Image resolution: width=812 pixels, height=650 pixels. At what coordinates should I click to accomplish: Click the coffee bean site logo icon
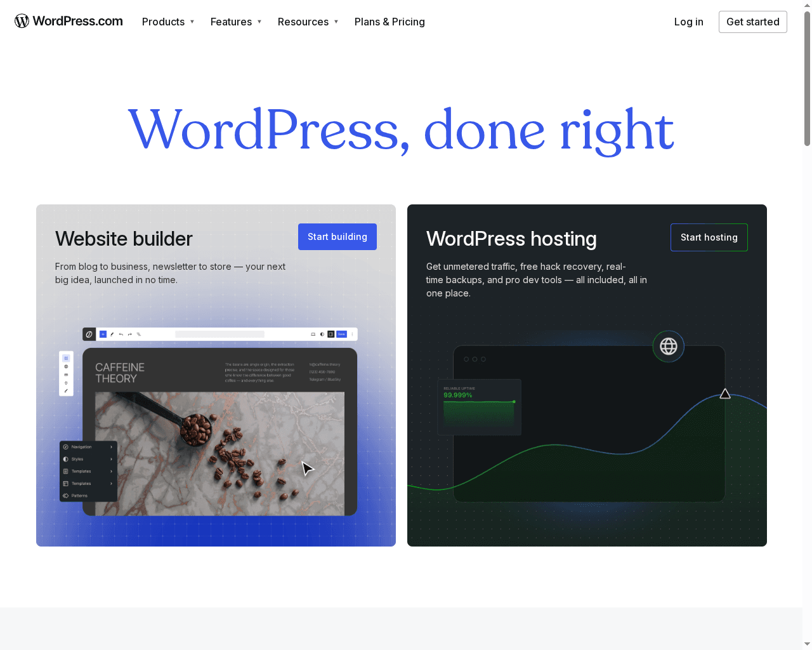click(x=89, y=334)
